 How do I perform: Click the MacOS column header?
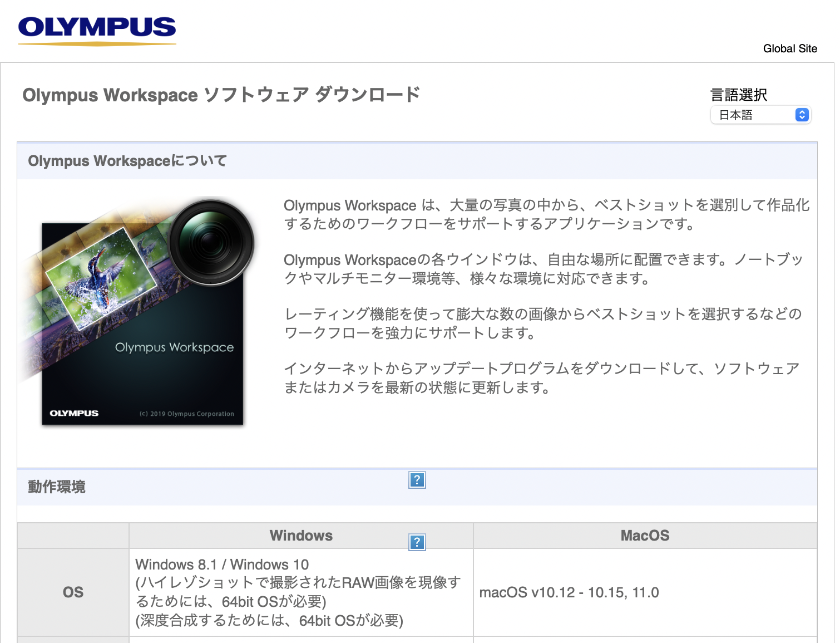pos(645,536)
